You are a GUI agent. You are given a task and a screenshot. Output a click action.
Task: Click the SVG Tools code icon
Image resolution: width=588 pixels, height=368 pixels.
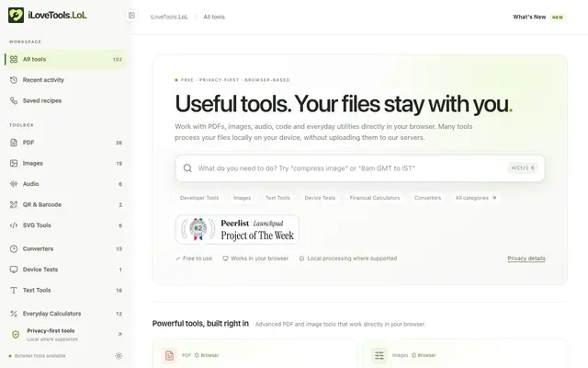coord(14,225)
